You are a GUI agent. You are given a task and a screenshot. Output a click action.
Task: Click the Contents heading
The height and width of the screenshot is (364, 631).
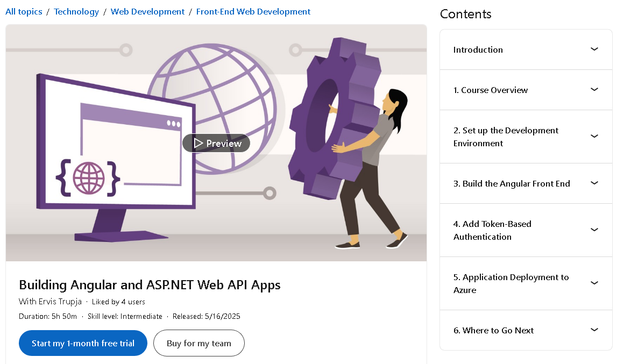pyautogui.click(x=466, y=14)
